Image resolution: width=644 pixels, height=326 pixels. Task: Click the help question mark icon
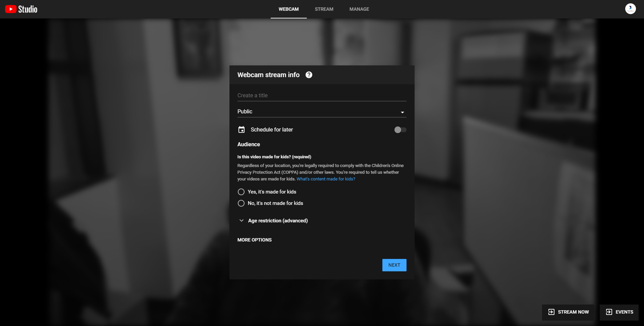(x=309, y=75)
